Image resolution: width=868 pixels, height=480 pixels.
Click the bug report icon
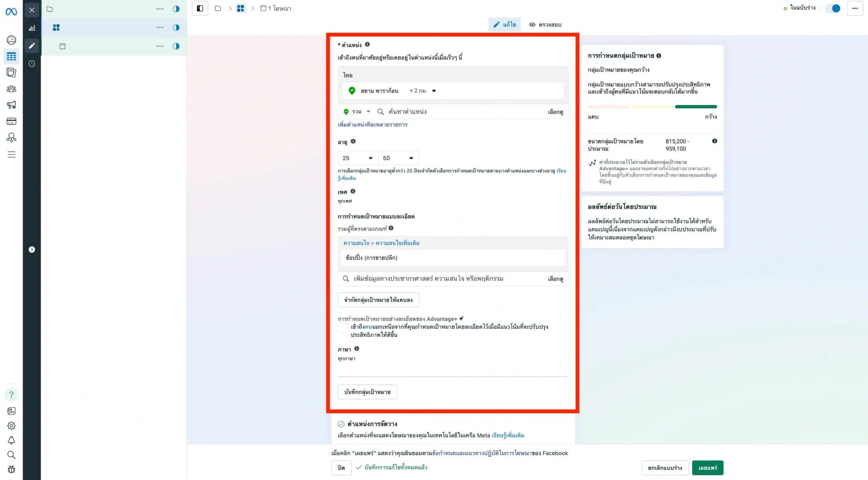11,469
